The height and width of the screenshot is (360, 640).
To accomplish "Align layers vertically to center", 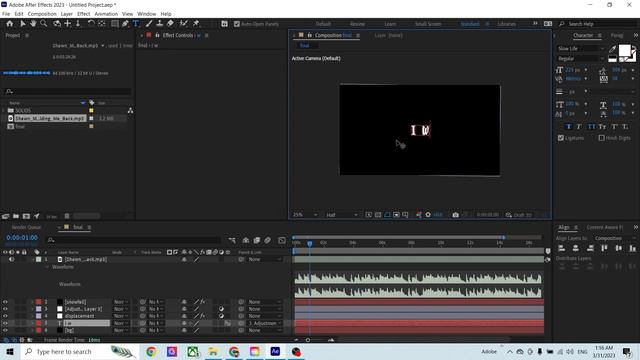I will click(618, 248).
